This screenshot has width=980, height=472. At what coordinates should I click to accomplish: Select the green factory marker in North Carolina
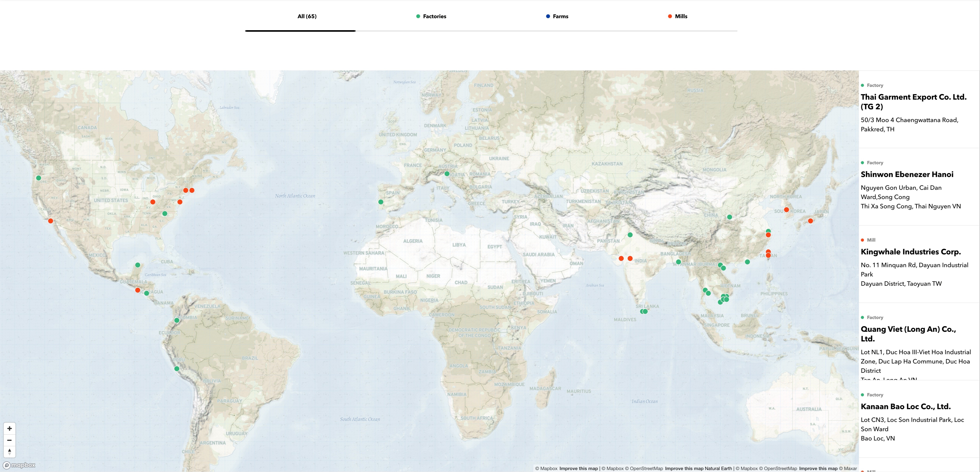pyautogui.click(x=165, y=214)
